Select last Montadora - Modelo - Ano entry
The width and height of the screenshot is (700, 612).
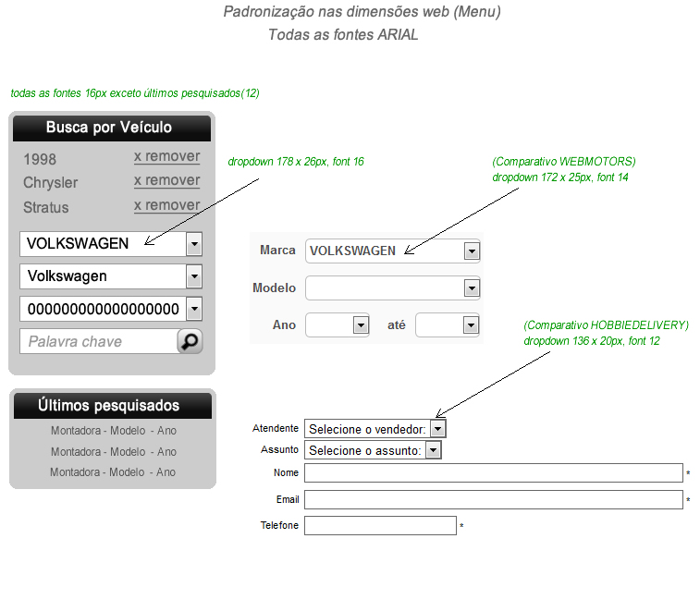pos(113,472)
